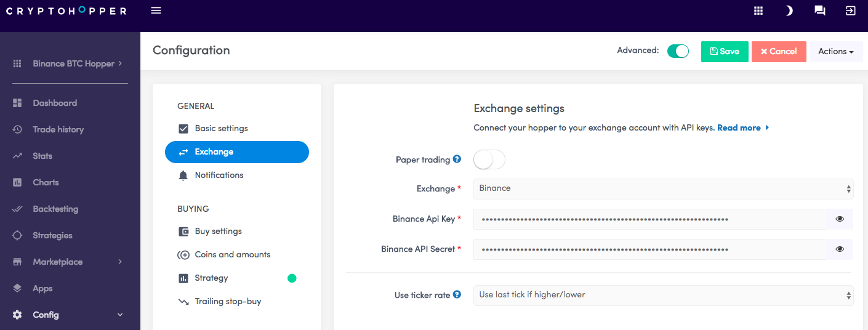Screen dimensions: 868x330
Task: Reveal the Binance API Secret with eye icon
Action: coord(840,249)
